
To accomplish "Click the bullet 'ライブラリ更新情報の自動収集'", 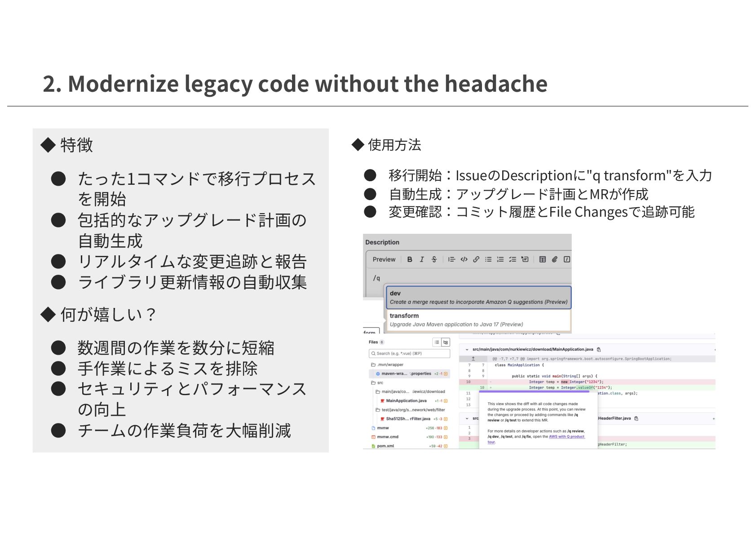I will [192, 282].
